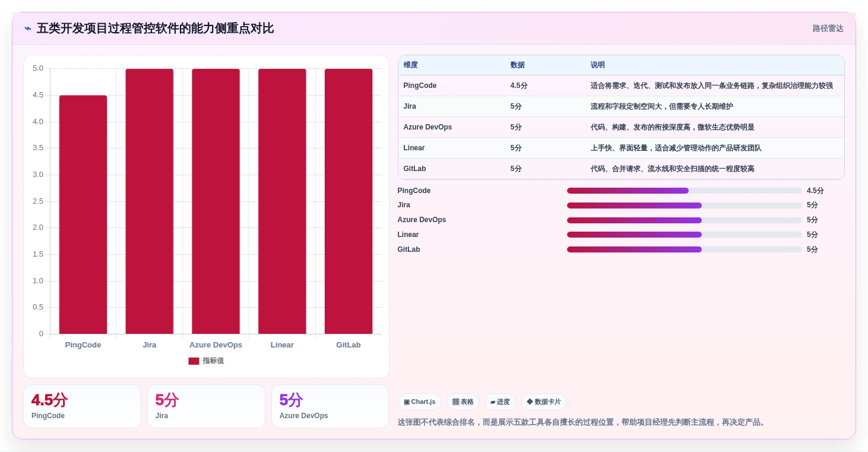This screenshot has height=452, width=868.
Task: Toggle the 指标值 legend color swatch
Action: pyautogui.click(x=194, y=361)
